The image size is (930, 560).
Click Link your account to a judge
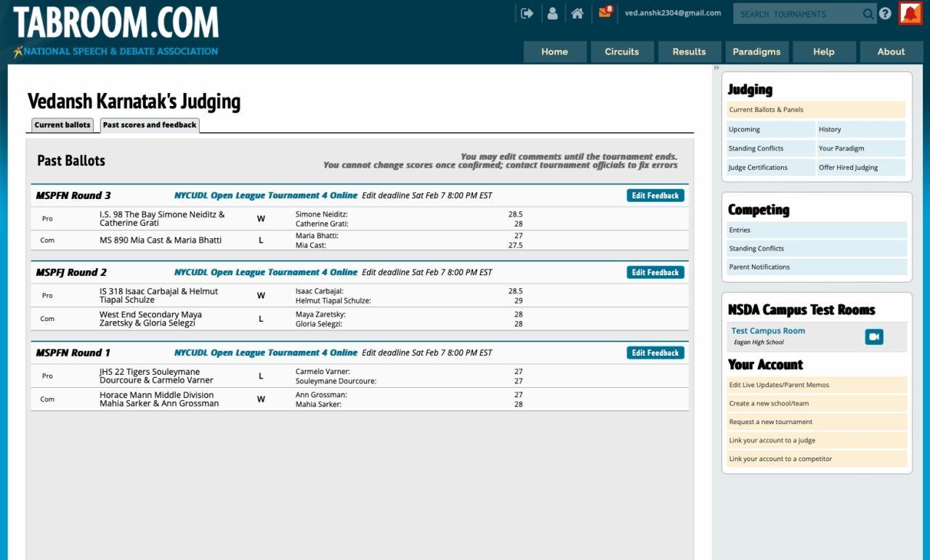(x=817, y=440)
